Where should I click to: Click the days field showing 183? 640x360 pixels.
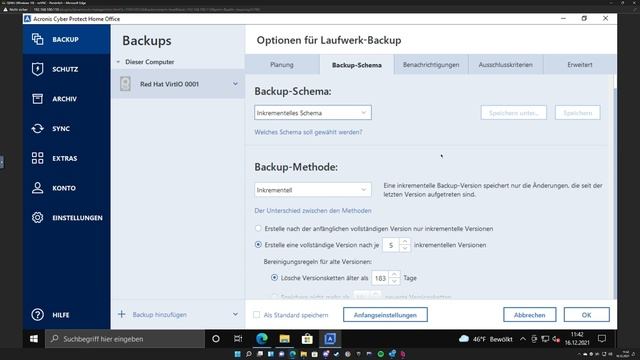380,278
